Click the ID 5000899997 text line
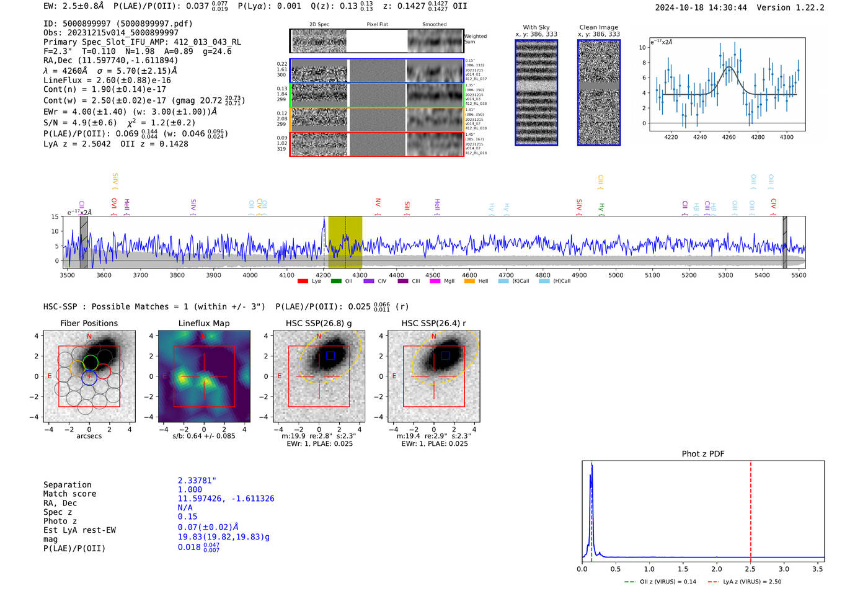Screen dimensions: 868x591 [118, 24]
